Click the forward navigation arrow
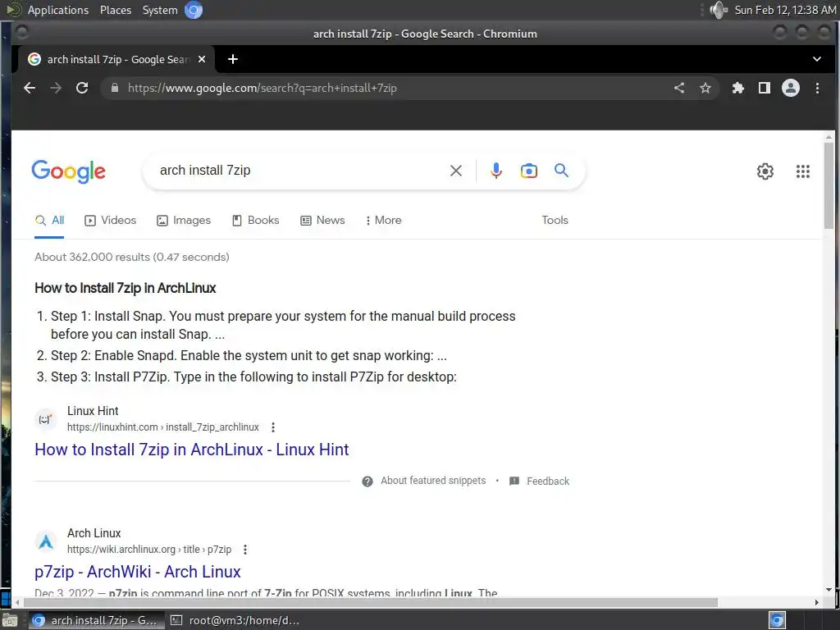Viewport: 840px width, 630px height. [x=56, y=88]
